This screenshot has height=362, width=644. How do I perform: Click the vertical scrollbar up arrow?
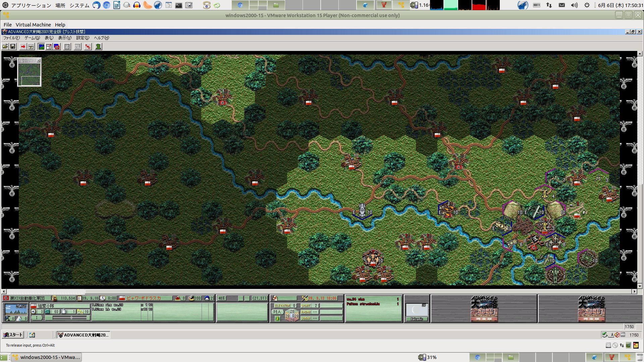[640, 54]
